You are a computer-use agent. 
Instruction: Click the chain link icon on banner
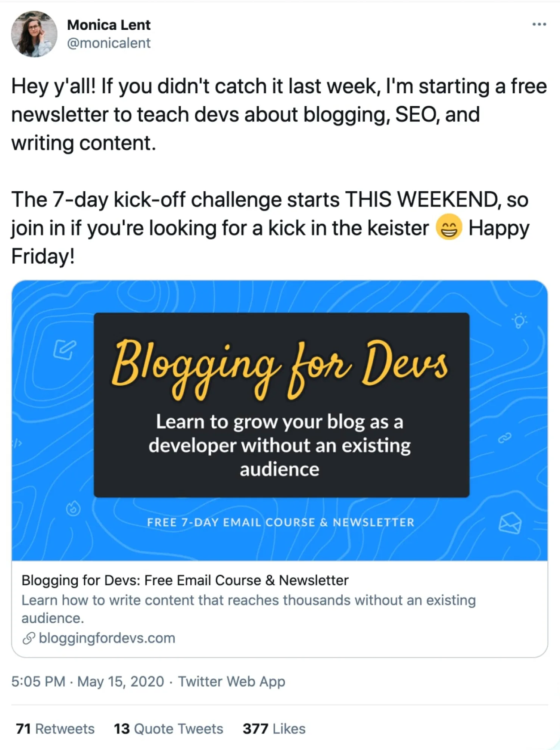tap(504, 438)
